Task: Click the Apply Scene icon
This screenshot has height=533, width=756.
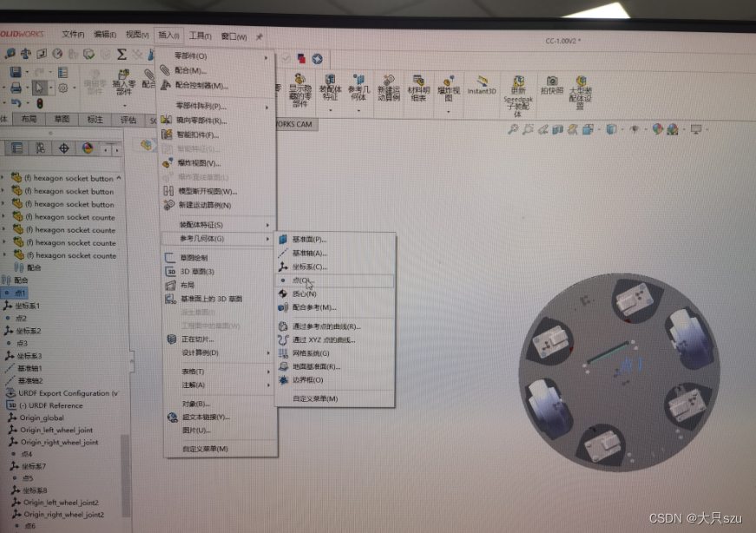Action: point(672,129)
